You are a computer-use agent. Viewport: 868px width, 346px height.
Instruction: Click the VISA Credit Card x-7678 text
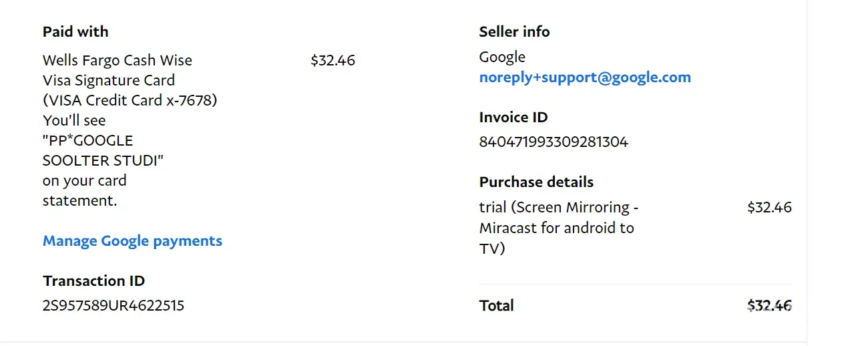(130, 101)
